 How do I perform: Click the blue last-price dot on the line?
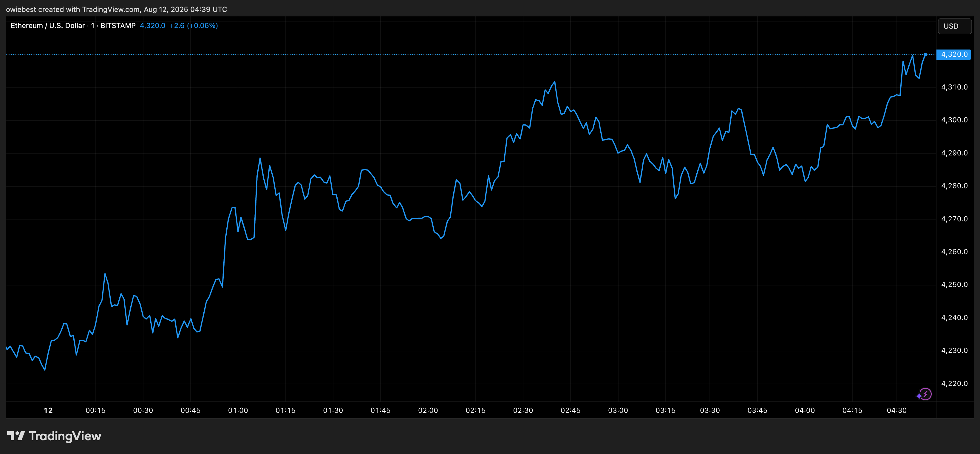click(x=925, y=55)
